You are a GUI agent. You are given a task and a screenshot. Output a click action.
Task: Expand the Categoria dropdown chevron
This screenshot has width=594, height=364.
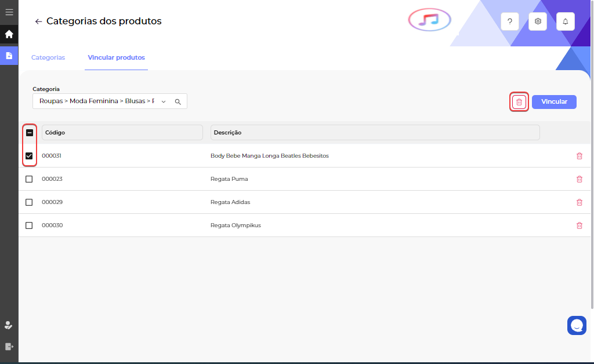tap(164, 101)
